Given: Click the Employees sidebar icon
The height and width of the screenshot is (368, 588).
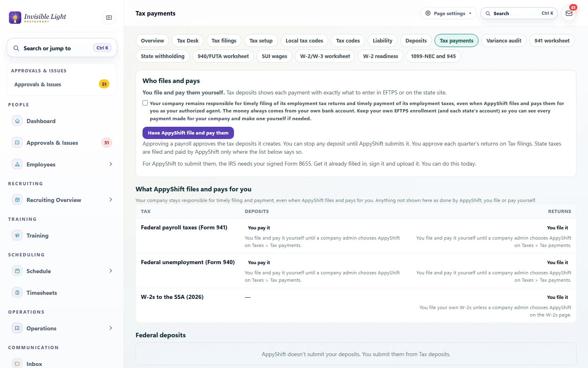Looking at the screenshot, I should click(17, 164).
